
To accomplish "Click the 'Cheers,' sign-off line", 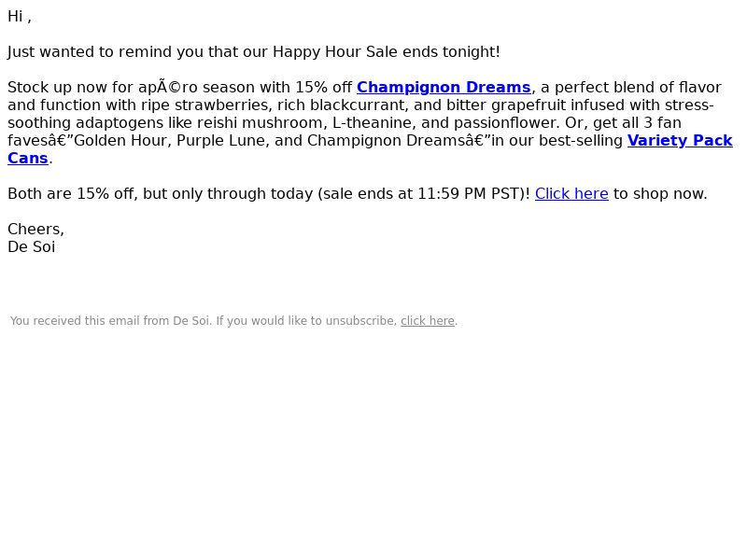I will (x=35, y=229).
